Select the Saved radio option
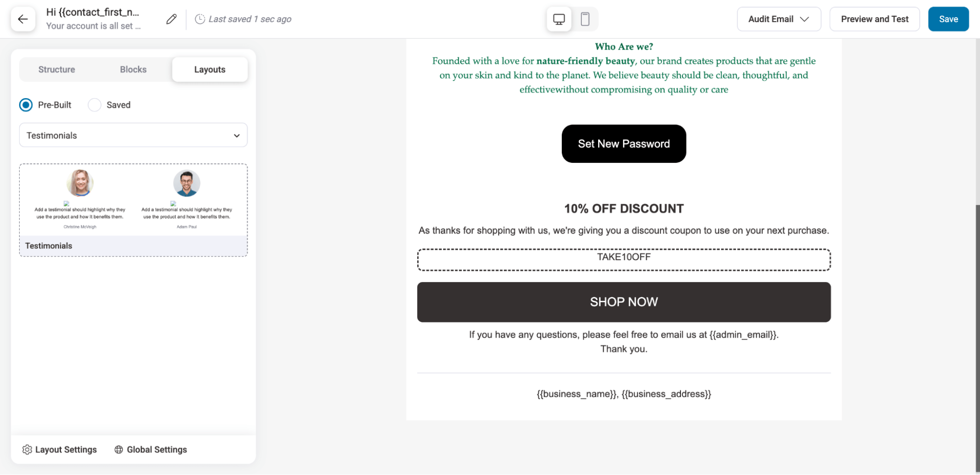The height and width of the screenshot is (475, 980). [x=95, y=105]
